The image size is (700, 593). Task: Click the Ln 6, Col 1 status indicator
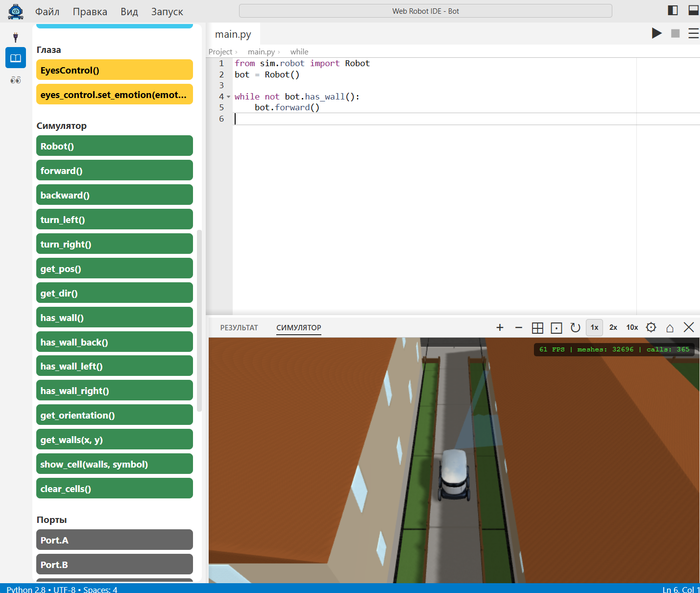click(x=681, y=589)
